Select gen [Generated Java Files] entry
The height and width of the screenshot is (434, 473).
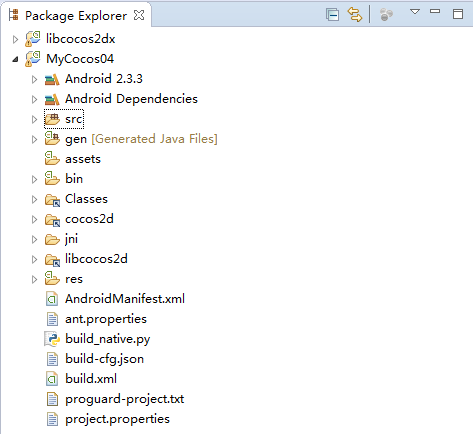pyautogui.click(x=141, y=139)
